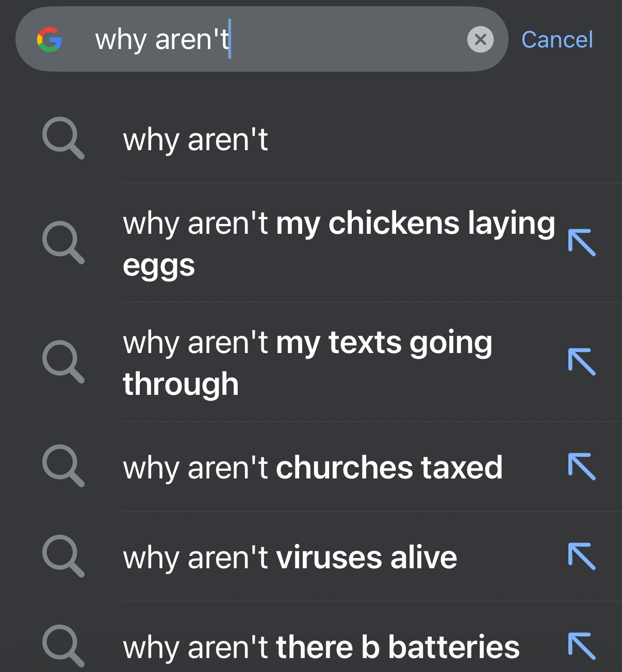622x672 pixels.
Task: Open "there b batteries" suggestion
Action: [321, 647]
